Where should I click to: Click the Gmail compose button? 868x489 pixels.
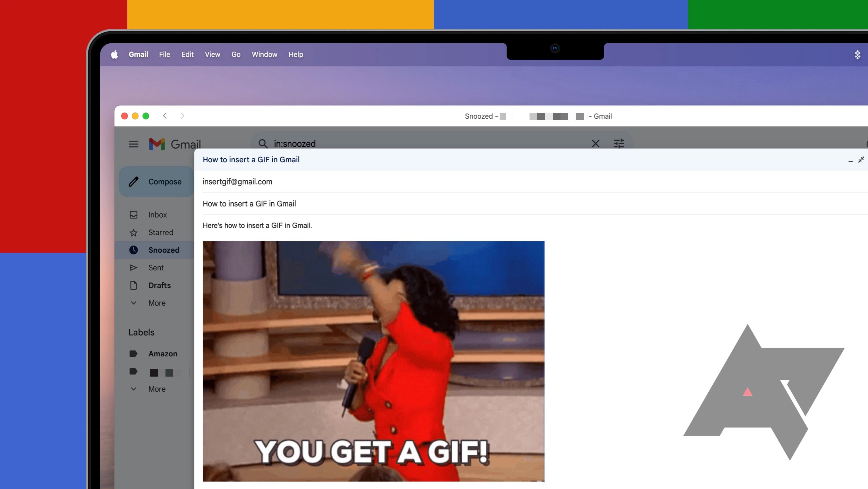coord(157,181)
